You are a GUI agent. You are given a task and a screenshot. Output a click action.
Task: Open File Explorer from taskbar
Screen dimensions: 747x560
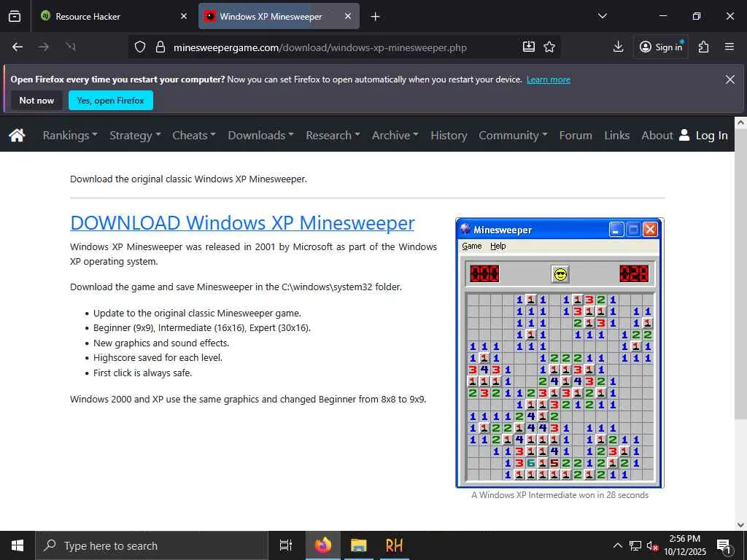[358, 545]
